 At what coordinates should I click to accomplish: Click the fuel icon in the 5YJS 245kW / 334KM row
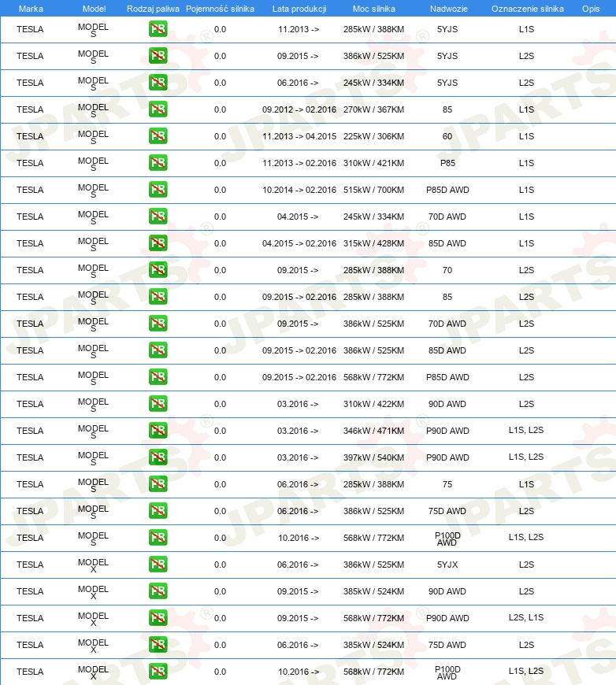(x=158, y=83)
